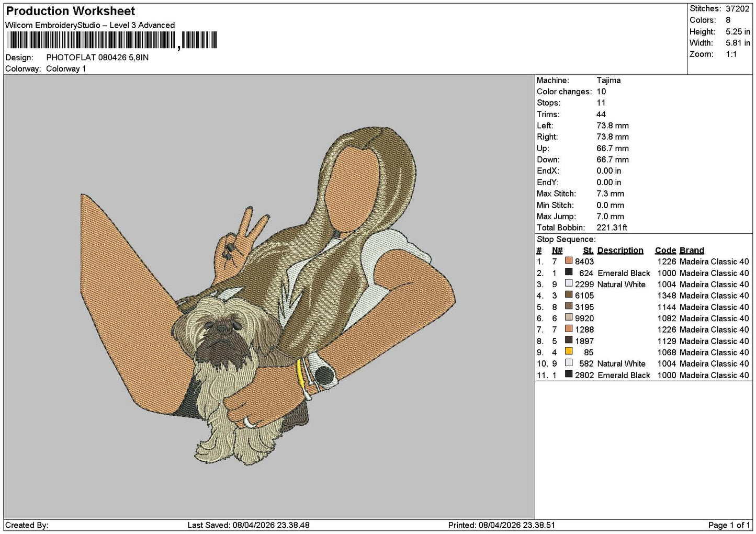Click the 'Brand' column header
This screenshot has width=756, height=534.
692,251
